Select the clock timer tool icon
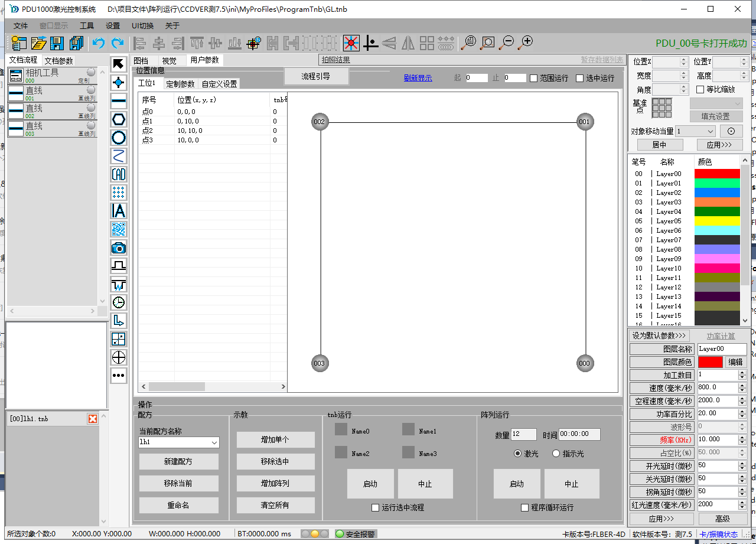756x544 pixels. (119, 302)
